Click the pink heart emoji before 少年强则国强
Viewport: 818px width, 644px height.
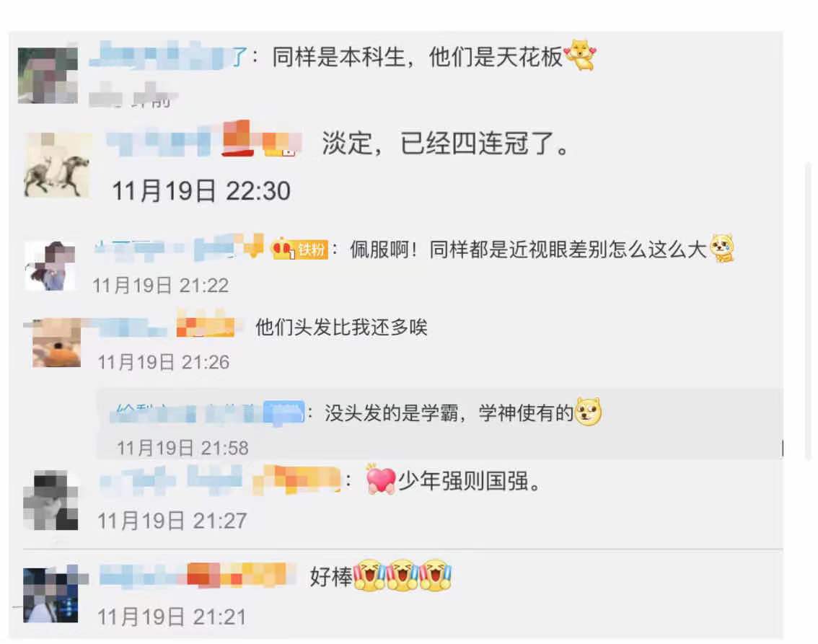[380, 479]
